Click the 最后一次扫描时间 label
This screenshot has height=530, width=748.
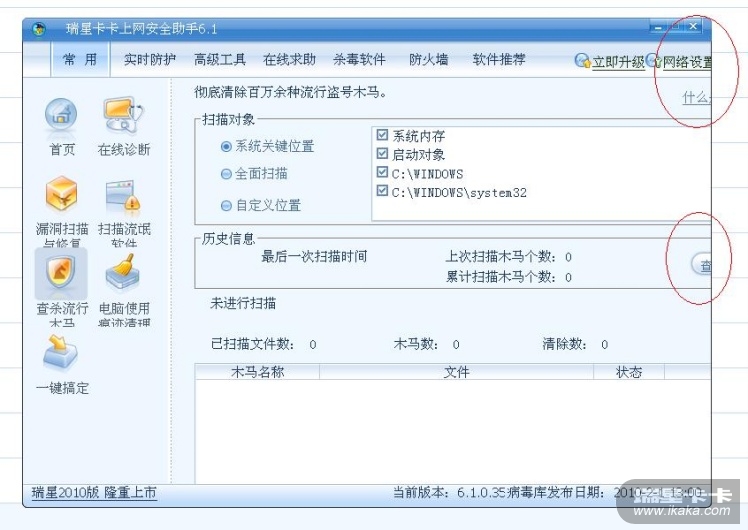pos(314,257)
